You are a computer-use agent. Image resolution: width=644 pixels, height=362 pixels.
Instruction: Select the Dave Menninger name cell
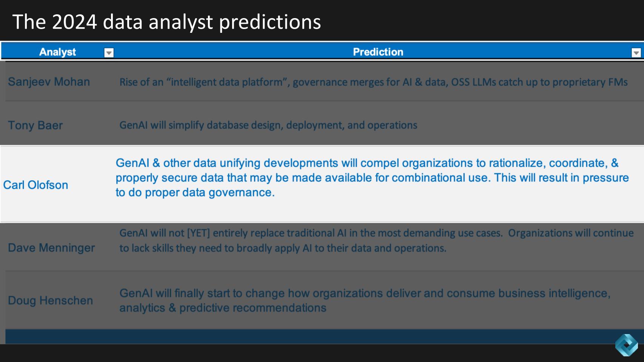coord(51,248)
